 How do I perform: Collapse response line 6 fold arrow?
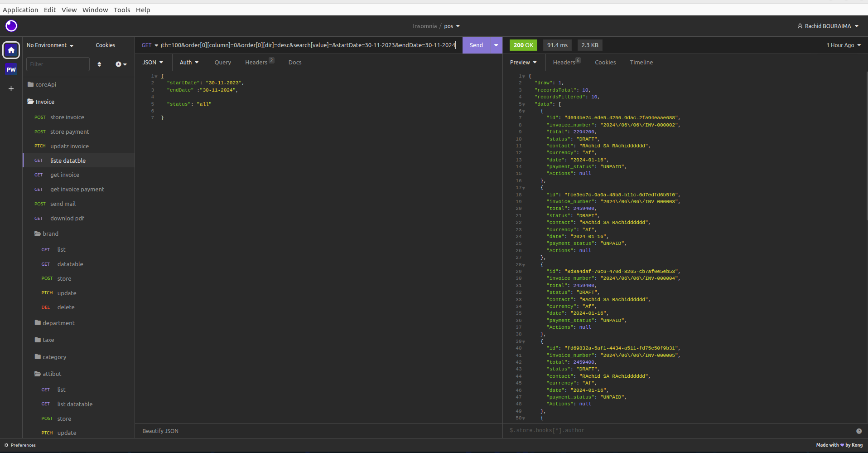coord(524,111)
